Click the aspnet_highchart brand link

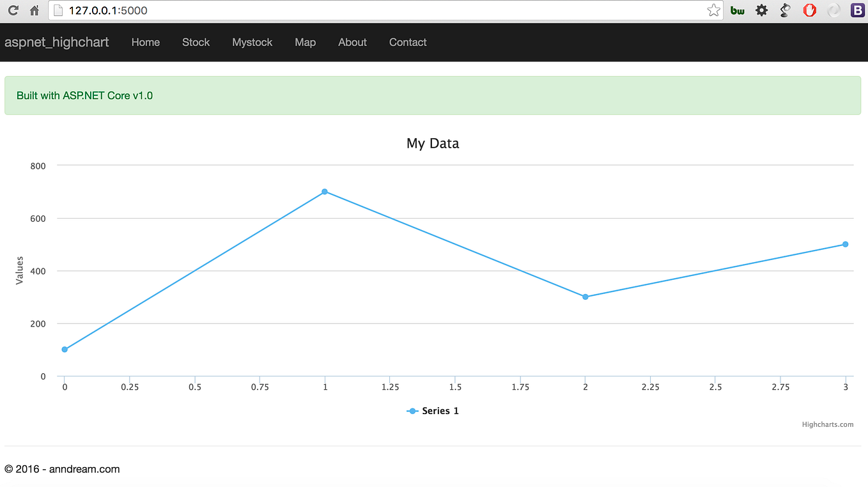(x=56, y=42)
